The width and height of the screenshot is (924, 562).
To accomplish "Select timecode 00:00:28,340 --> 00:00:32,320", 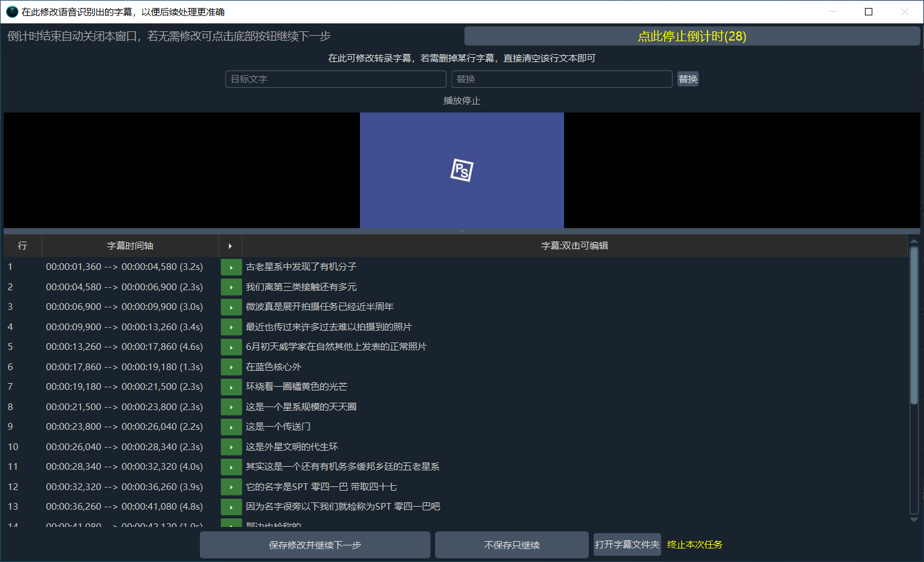I will coord(124,467).
